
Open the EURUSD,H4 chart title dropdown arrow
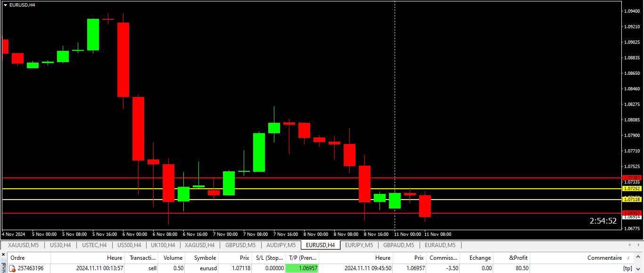coord(5,5)
